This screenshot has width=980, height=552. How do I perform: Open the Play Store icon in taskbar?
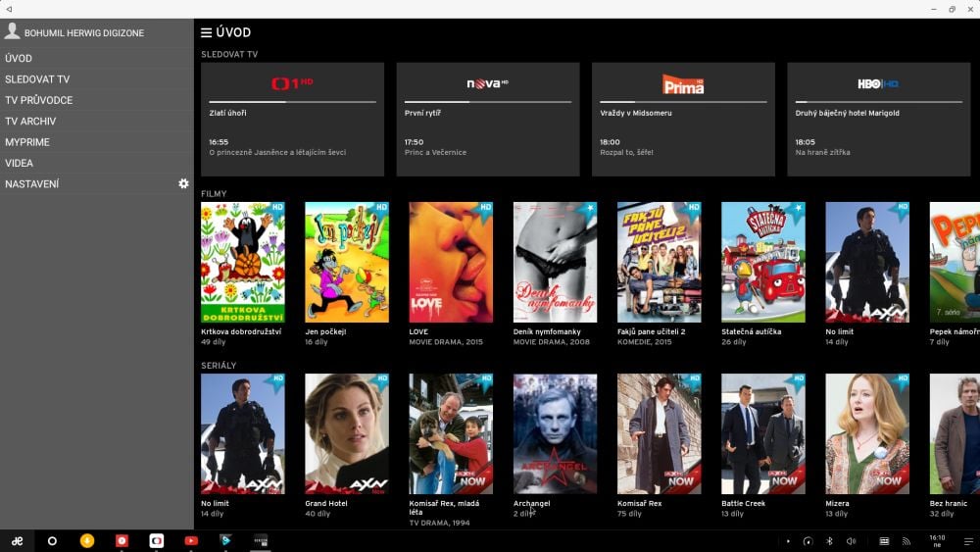tap(225, 541)
